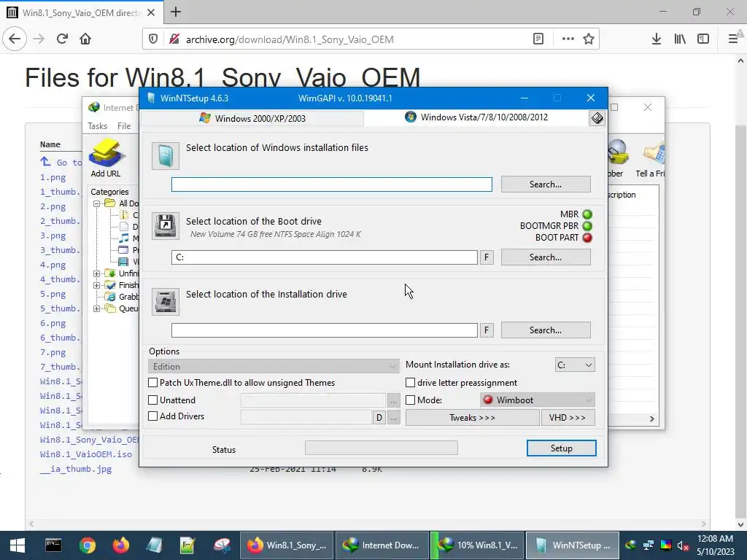This screenshot has height=560, width=747.
Task: Click Installation drive path field
Action: coord(325,330)
